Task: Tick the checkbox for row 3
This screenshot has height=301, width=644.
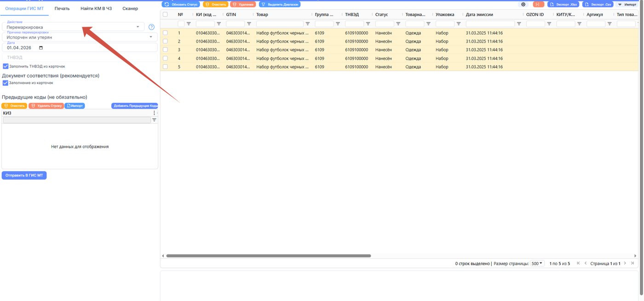Action: tap(165, 50)
